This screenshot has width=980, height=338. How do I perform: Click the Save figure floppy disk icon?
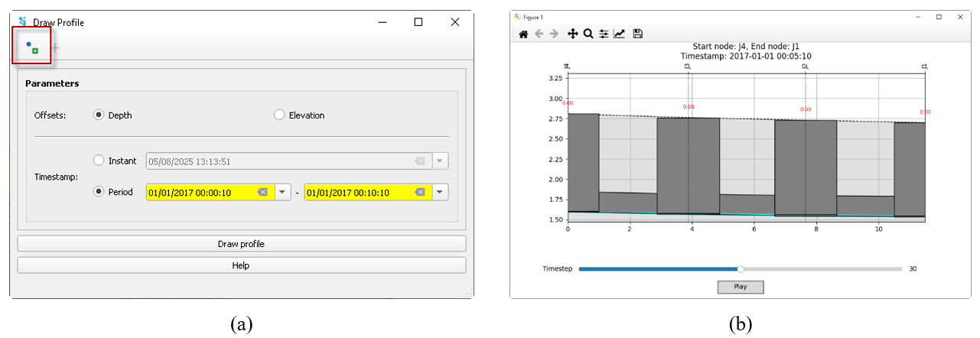pos(638,34)
